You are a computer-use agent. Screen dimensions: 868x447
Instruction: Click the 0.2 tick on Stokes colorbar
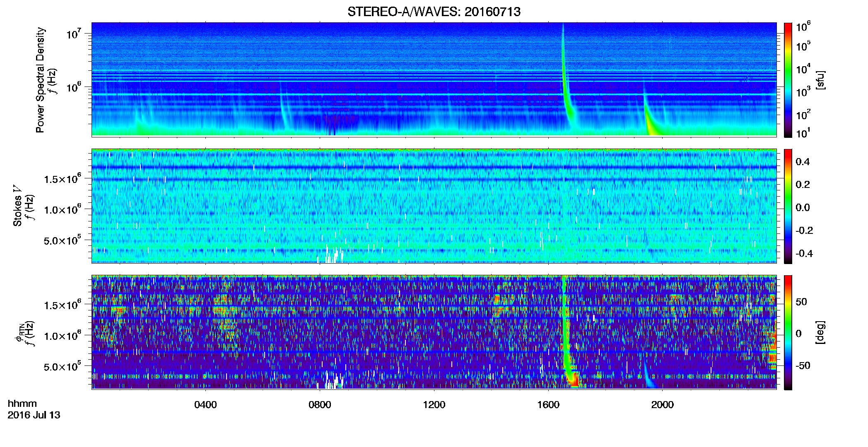(x=803, y=185)
